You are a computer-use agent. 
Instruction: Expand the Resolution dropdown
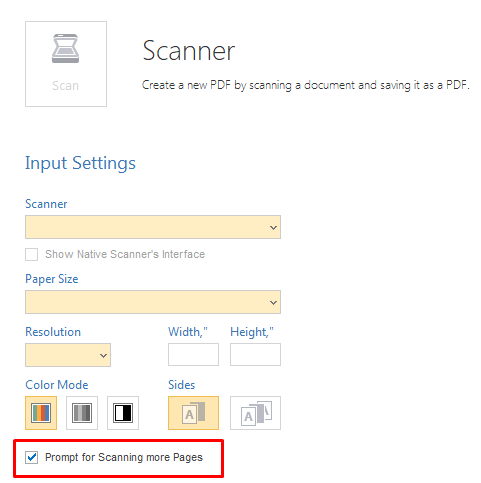pos(68,355)
